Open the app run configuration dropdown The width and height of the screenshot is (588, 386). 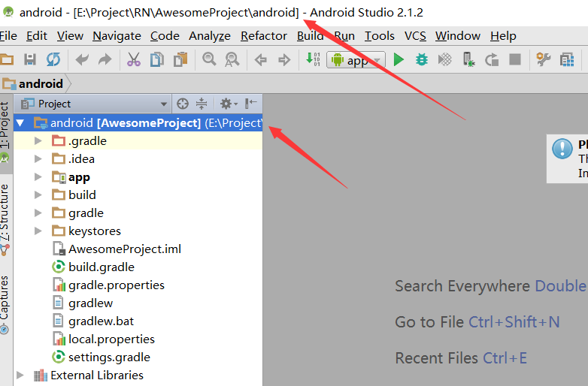(x=356, y=60)
